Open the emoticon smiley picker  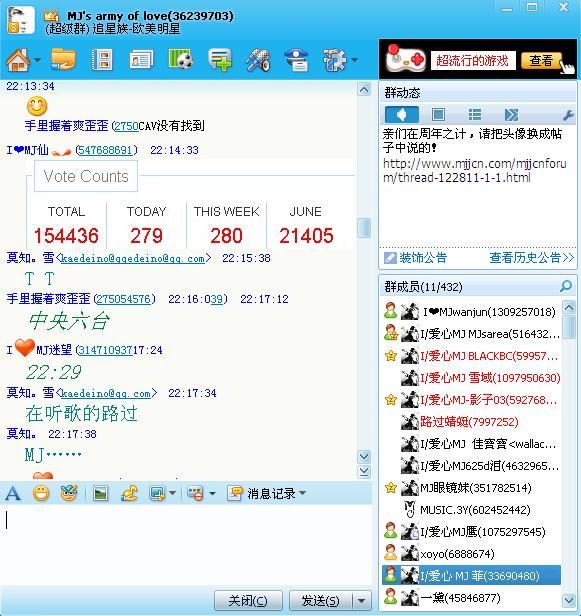(41, 493)
